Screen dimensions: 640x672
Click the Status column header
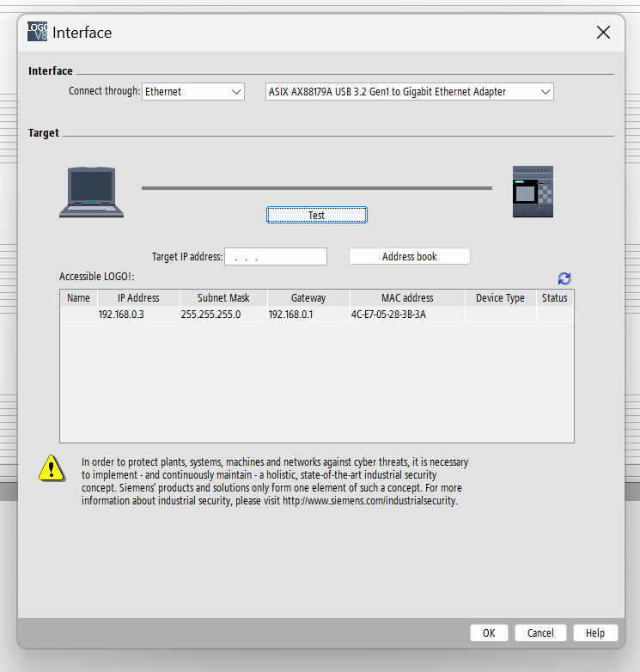tap(554, 298)
